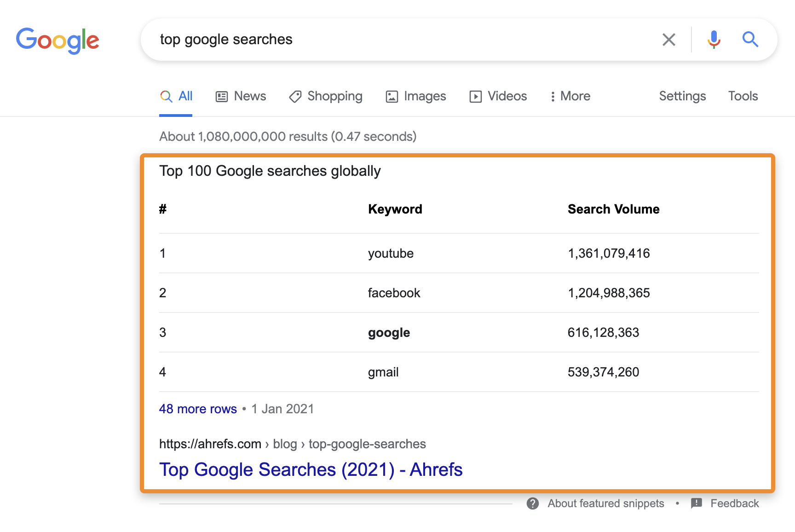Click the ahrefs.com breadcrumb URL
This screenshot has width=795, height=532.
tap(210, 444)
